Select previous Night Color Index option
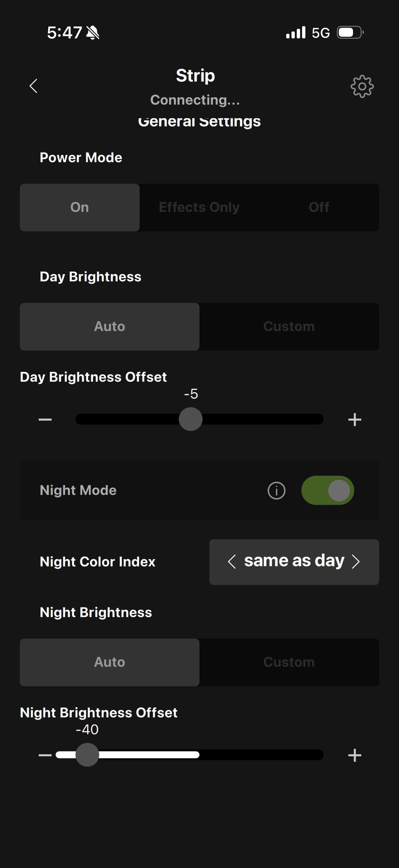The image size is (399, 868). pos(232,562)
